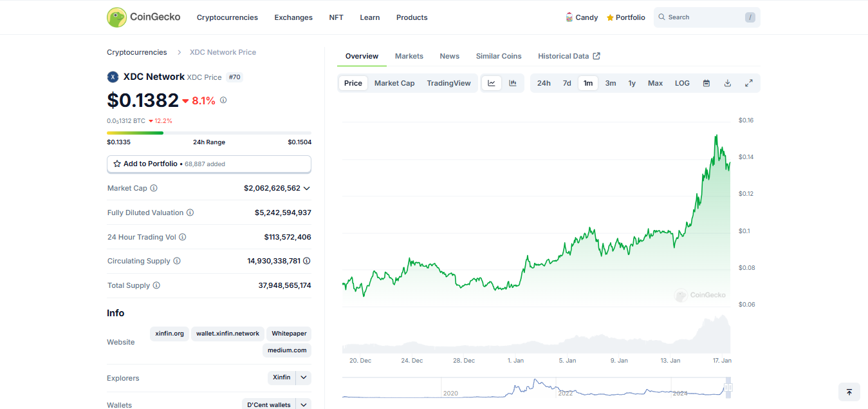Open the medium.com link
This screenshot has height=409, width=868.
point(287,350)
